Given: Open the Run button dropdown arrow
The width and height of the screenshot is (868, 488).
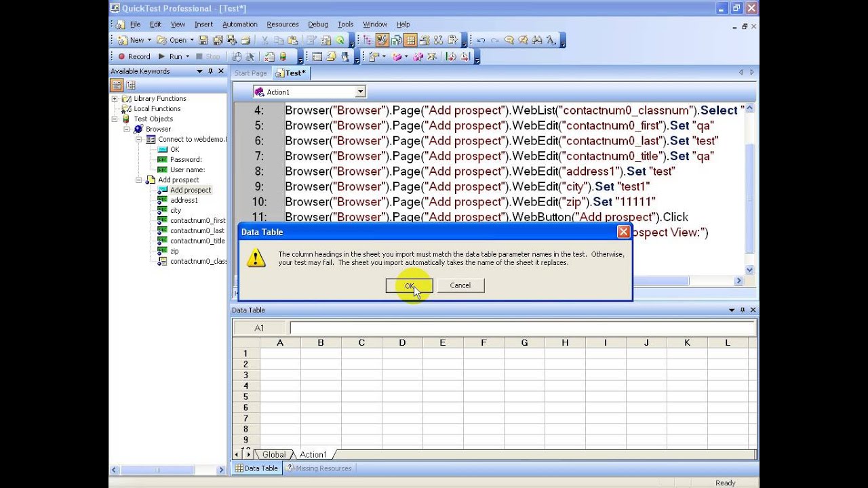Looking at the screenshot, I should [189, 57].
